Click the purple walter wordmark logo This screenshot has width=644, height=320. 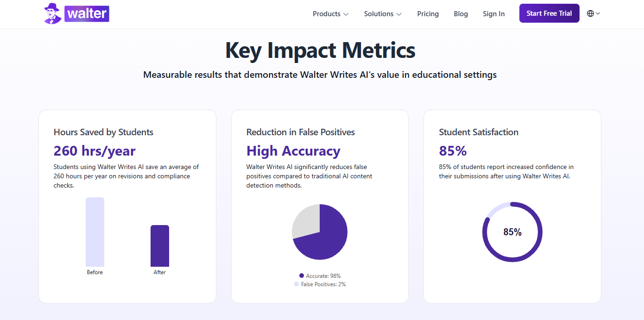point(87,13)
